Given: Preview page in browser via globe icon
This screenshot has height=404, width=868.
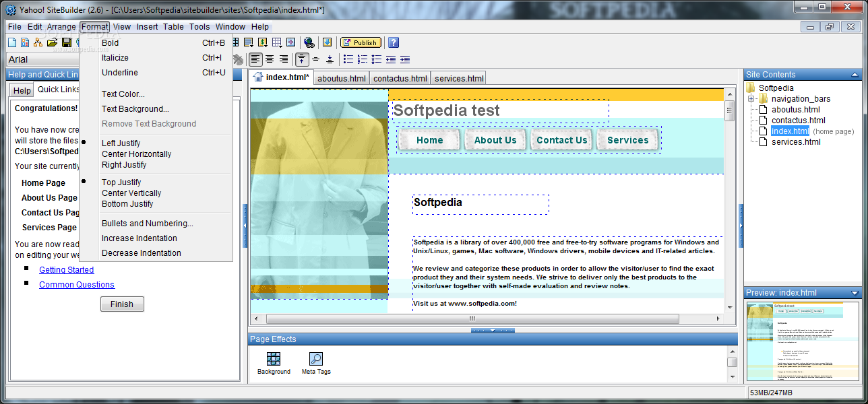Looking at the screenshot, I should tap(309, 42).
